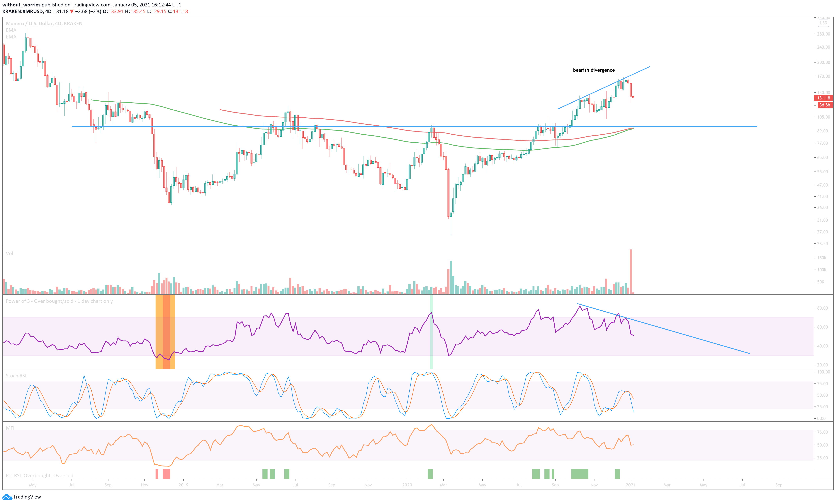Click the 200.00 price axis label
Image resolution: width=836 pixels, height=504 pixels.
coord(823,62)
